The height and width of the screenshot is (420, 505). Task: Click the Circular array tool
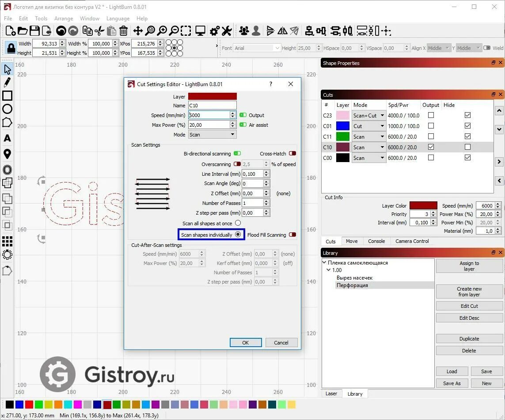(x=8, y=255)
